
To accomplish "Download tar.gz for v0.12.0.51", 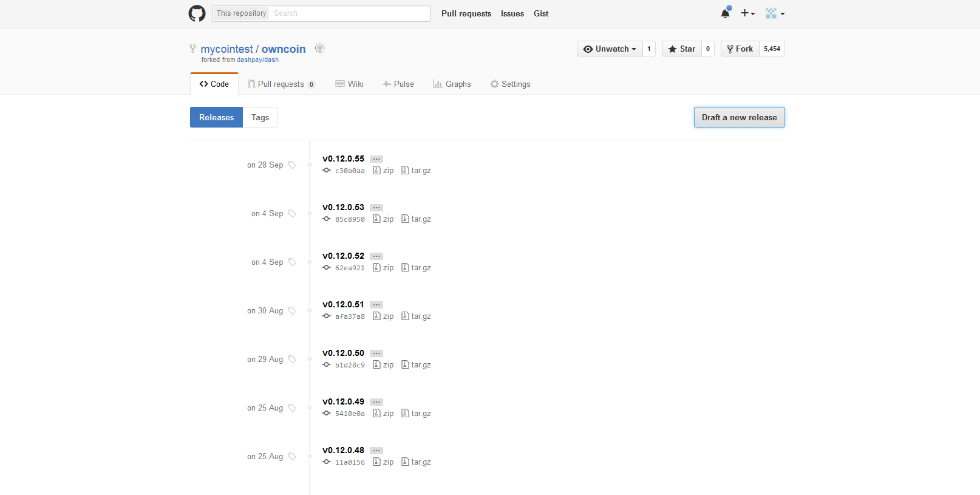I will click(x=416, y=316).
